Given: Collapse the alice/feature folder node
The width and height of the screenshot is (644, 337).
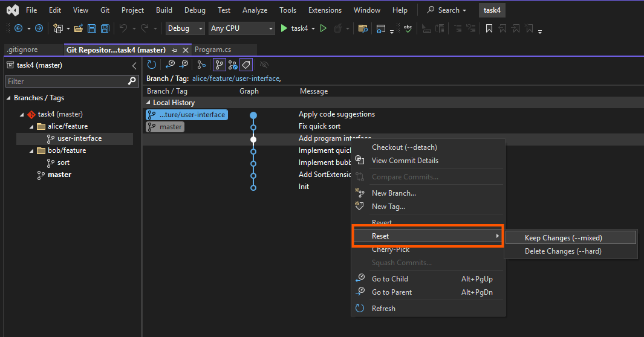Looking at the screenshot, I should (32, 126).
